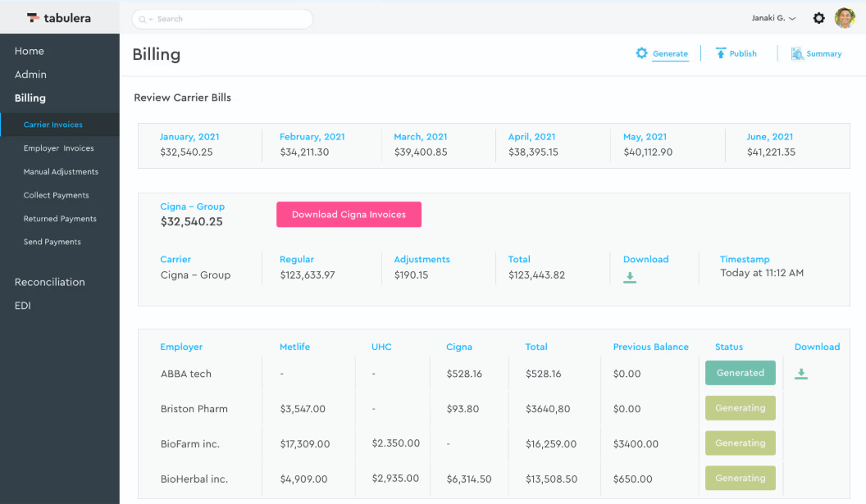
Task: Open settings via the gear icon
Action: coord(818,18)
